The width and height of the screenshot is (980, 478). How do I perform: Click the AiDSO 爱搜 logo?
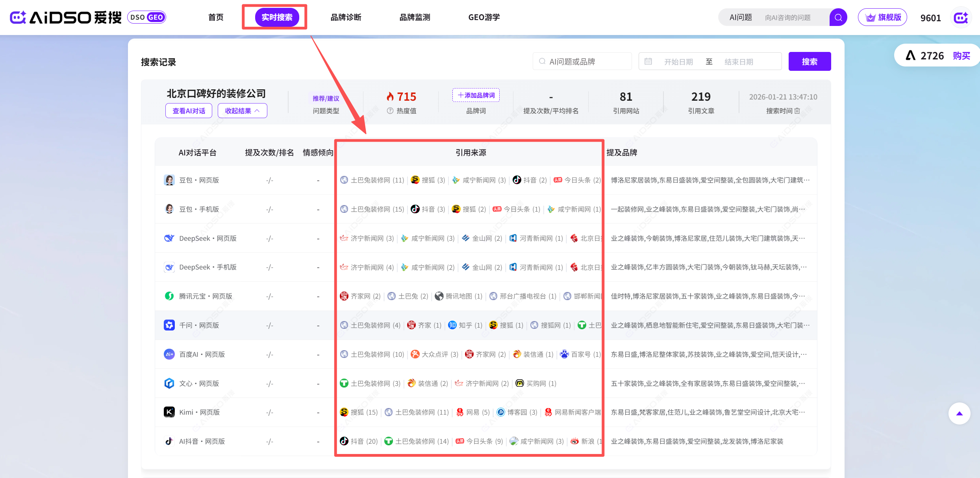tap(66, 17)
